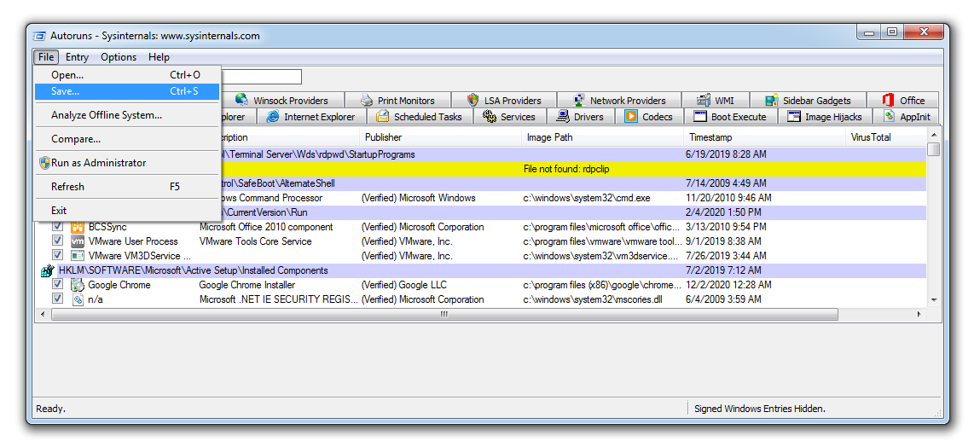The image size is (980, 447).
Task: Click the 'Ready.' status bar text
Action: (x=50, y=409)
